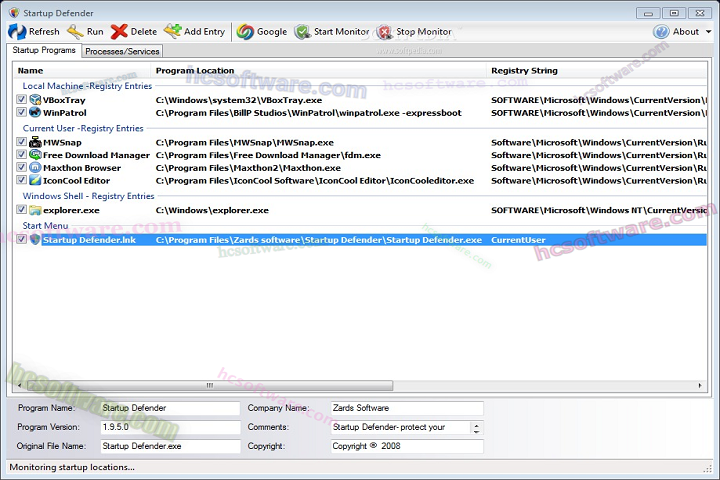Click the horizontal scrollbar thumb
Viewport: 720px width, 480px height.
coord(210,385)
